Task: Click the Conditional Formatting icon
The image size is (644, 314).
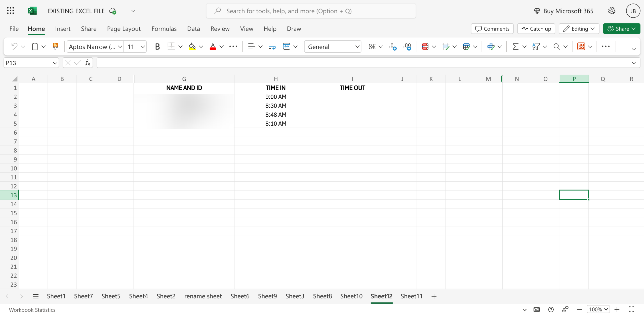Action: 425,47
